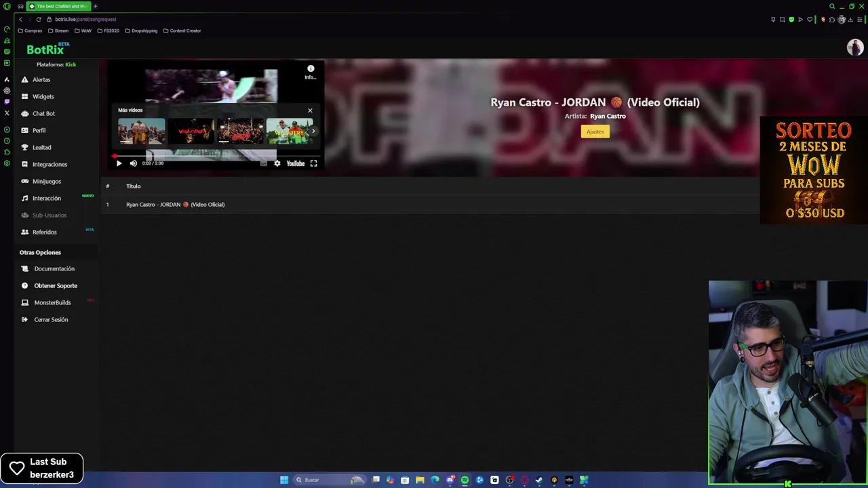Click the browser search tabs magnifier icon

point(832,6)
